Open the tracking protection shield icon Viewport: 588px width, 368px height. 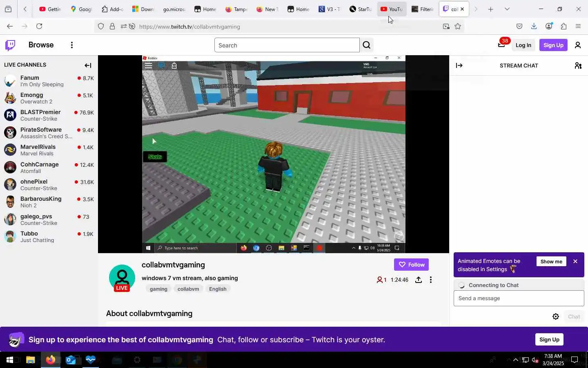click(x=101, y=27)
